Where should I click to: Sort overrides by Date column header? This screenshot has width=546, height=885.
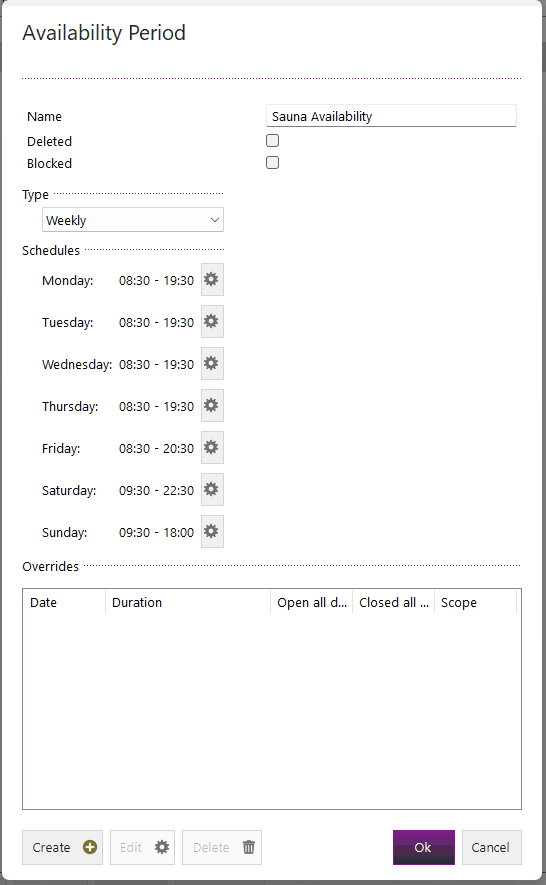coord(64,602)
